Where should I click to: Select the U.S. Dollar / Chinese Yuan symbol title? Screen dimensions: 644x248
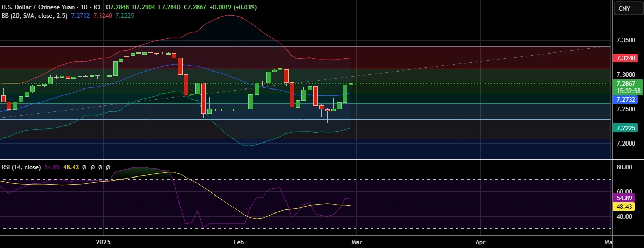point(38,7)
